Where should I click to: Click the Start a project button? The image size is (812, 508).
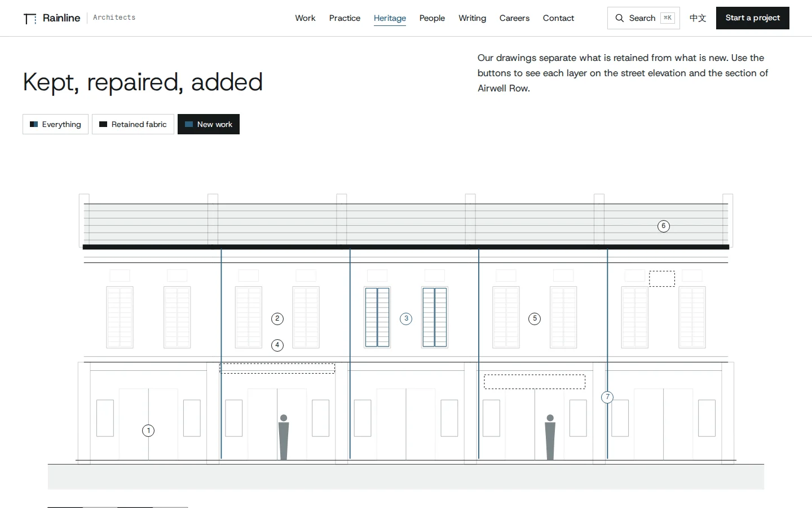[x=753, y=18]
